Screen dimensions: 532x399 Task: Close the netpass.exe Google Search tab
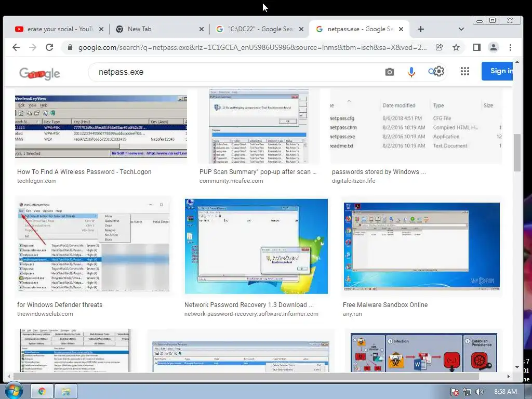tap(401, 29)
